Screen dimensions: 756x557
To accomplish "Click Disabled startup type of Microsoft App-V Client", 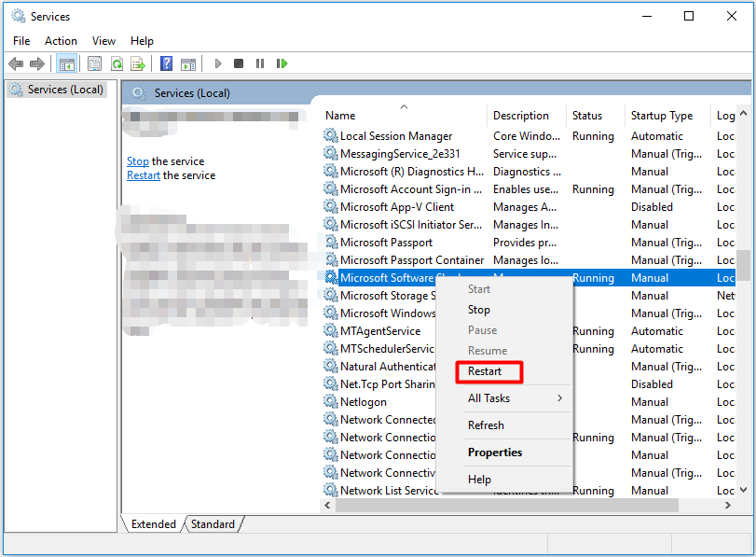I will (652, 206).
